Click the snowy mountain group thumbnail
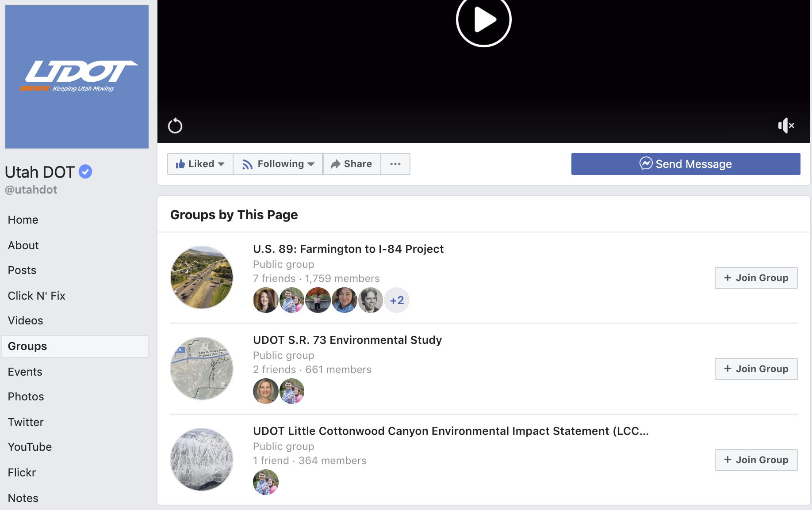 click(202, 460)
